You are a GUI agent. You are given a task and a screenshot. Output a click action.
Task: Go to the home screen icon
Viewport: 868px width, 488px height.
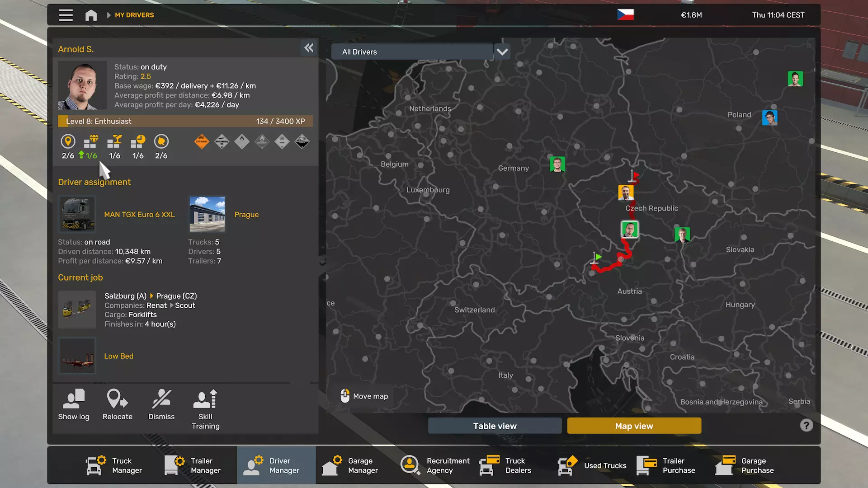(x=91, y=15)
